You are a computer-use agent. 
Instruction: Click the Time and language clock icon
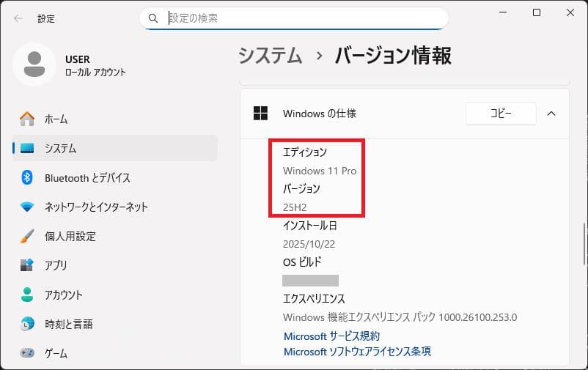pyautogui.click(x=27, y=324)
